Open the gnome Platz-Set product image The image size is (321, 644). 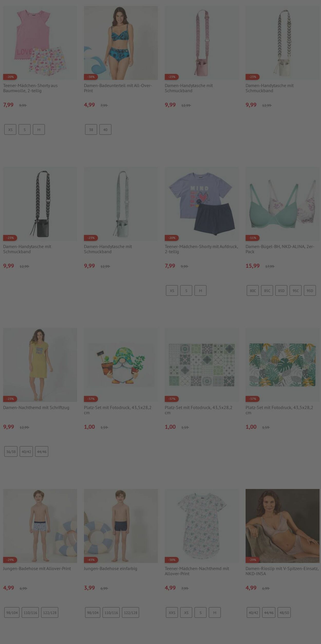(121, 365)
